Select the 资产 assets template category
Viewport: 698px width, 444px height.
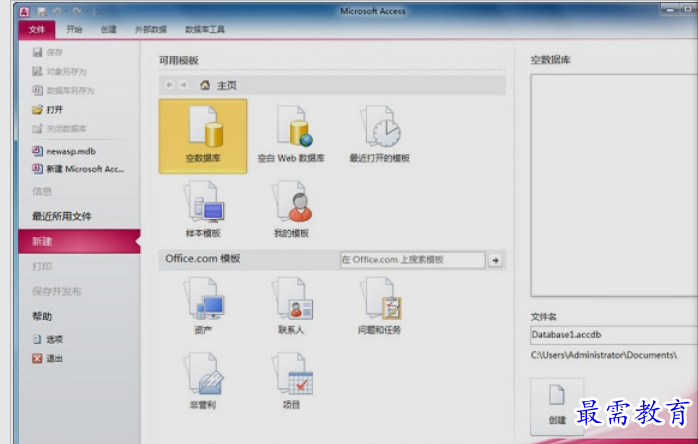pos(203,306)
